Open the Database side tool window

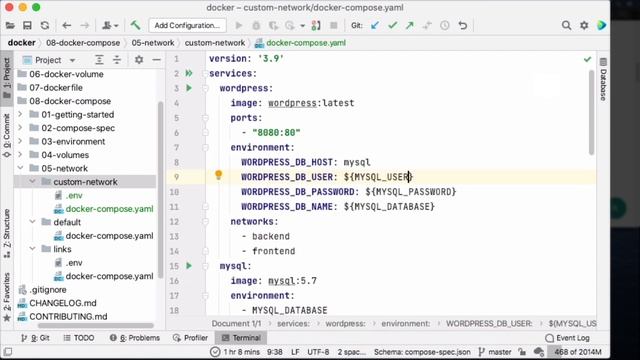(603, 80)
